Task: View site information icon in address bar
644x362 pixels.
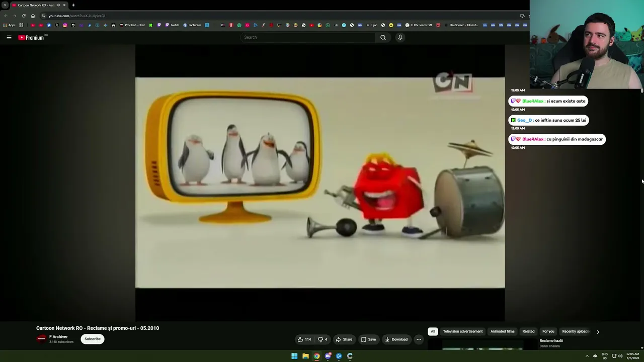Action: [44, 16]
